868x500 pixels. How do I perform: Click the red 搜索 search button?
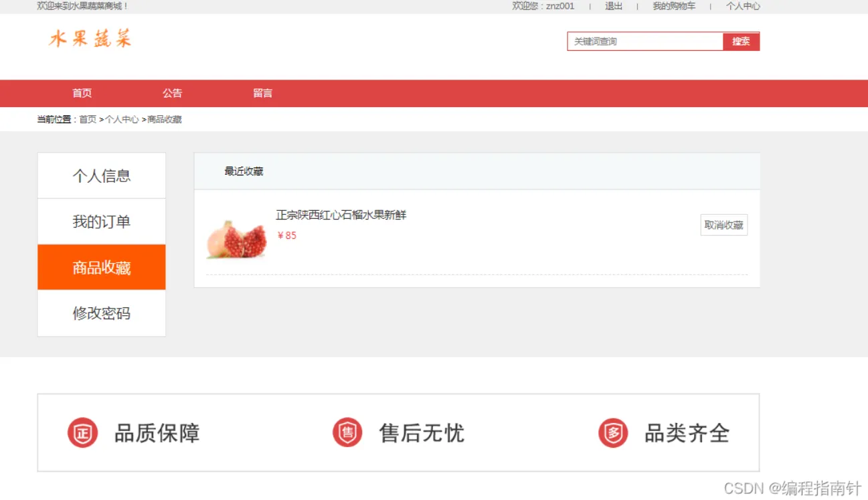coord(741,41)
